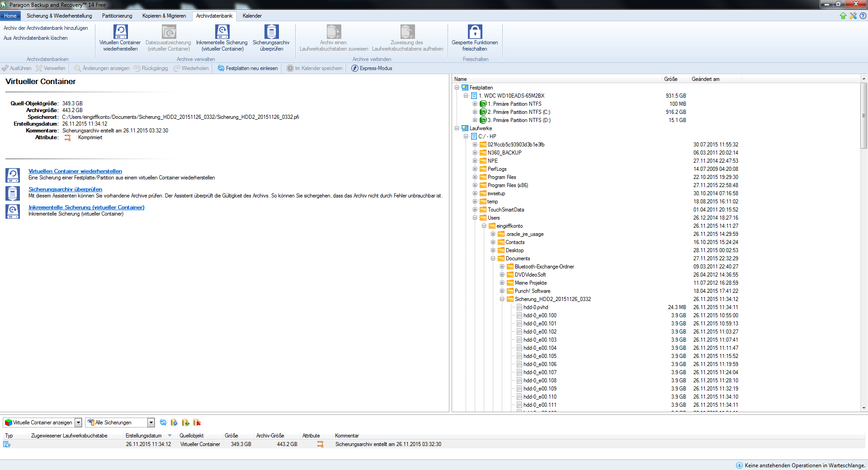Follow the Sicherungsarchiv überprüfen link
The width and height of the screenshot is (868, 470).
(65, 189)
